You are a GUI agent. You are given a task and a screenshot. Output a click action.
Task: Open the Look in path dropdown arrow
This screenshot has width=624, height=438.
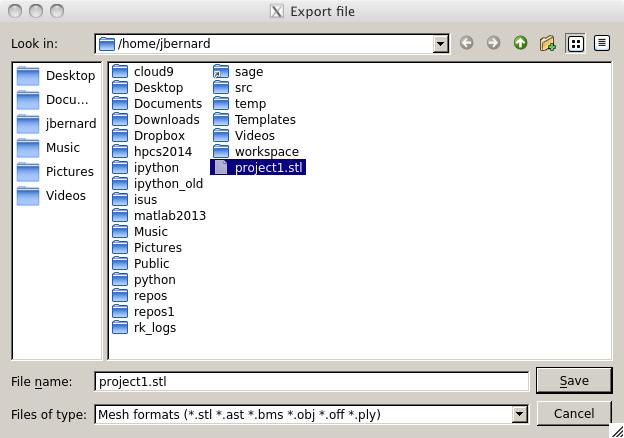[x=440, y=43]
